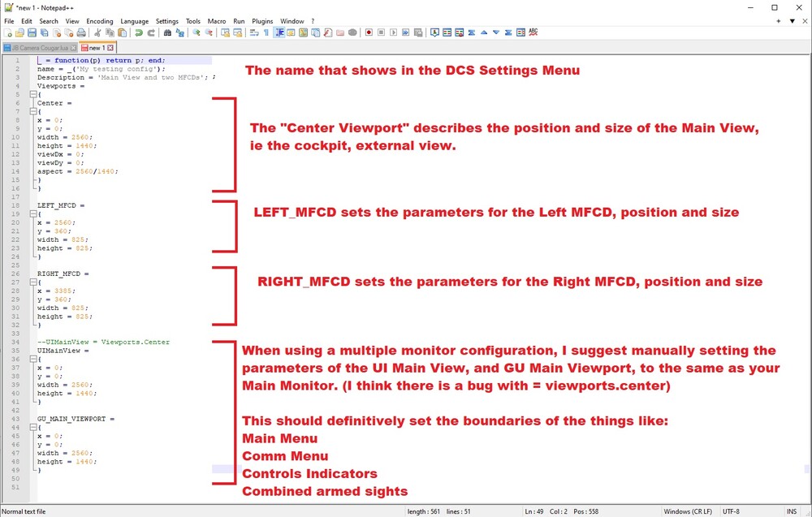Click 'Ln : 49' position in status bar
The image size is (812, 517).
click(534, 511)
